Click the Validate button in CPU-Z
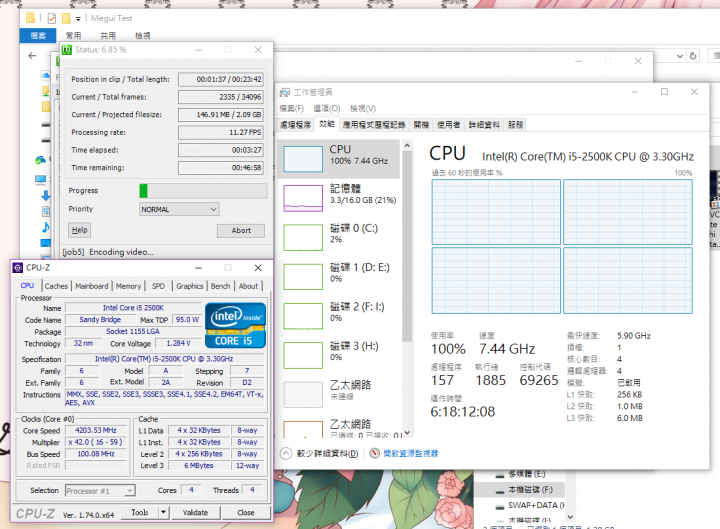The width and height of the screenshot is (720, 529). [x=196, y=512]
